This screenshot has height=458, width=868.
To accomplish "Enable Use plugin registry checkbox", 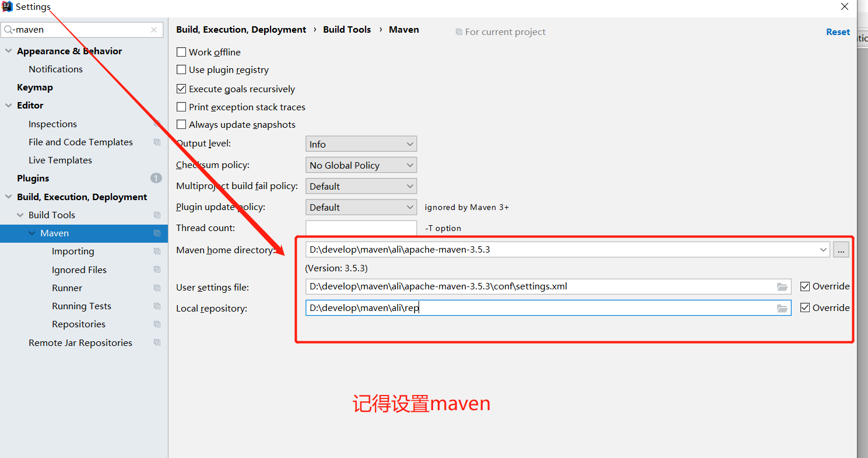I will pos(181,69).
